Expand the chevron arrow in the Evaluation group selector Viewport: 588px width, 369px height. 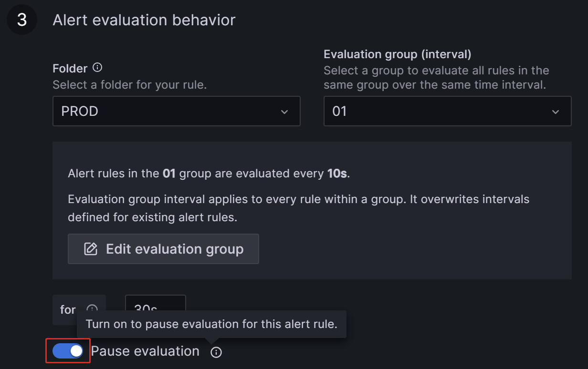pos(556,112)
